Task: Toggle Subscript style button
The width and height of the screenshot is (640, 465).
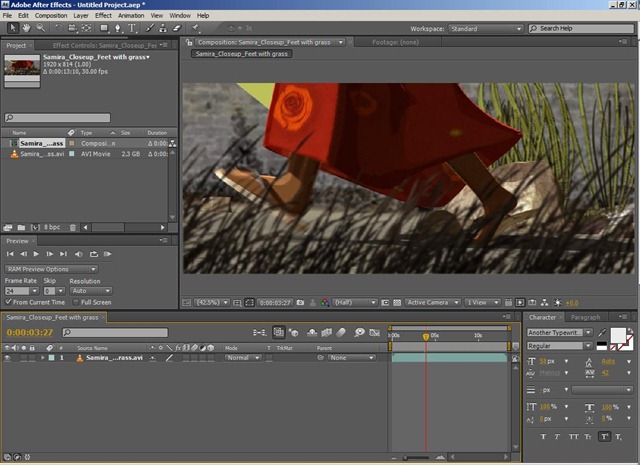Action: point(619,436)
